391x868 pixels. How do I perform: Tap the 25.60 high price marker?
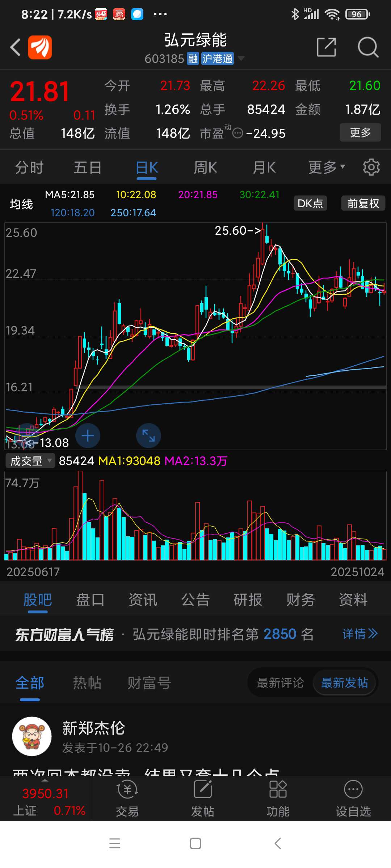pos(238,230)
